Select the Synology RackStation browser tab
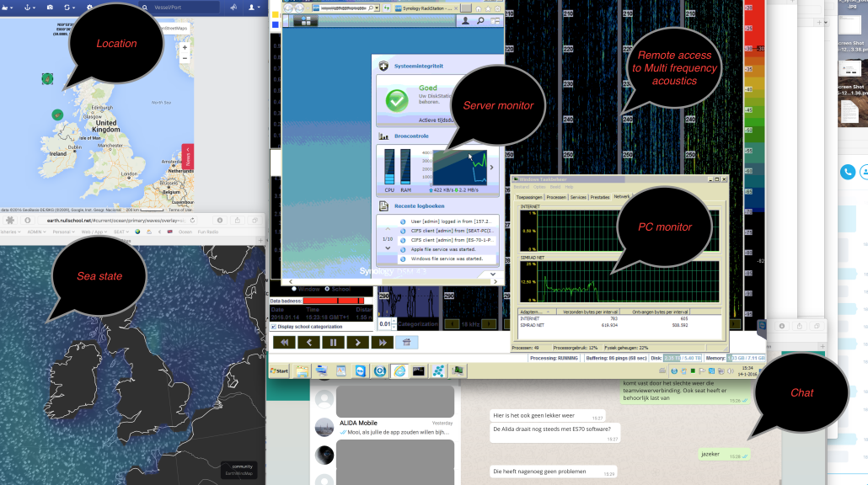Image resolution: width=868 pixels, height=485 pixels. point(426,8)
